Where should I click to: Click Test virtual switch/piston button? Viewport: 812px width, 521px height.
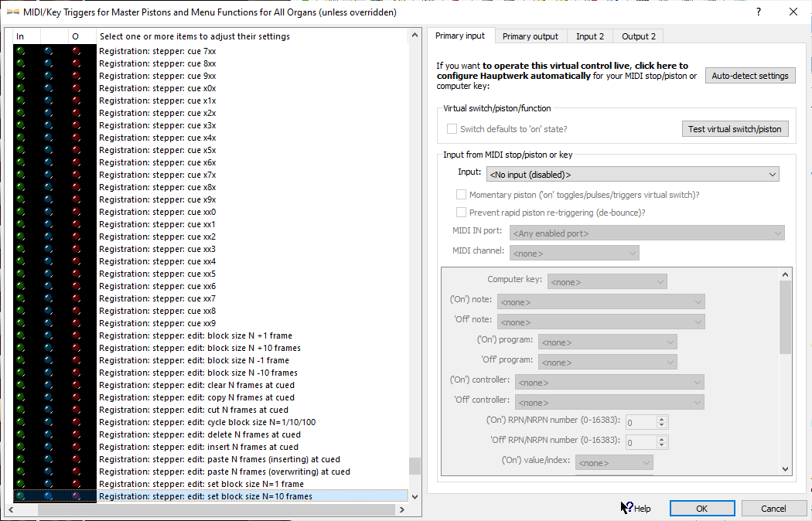pos(734,129)
